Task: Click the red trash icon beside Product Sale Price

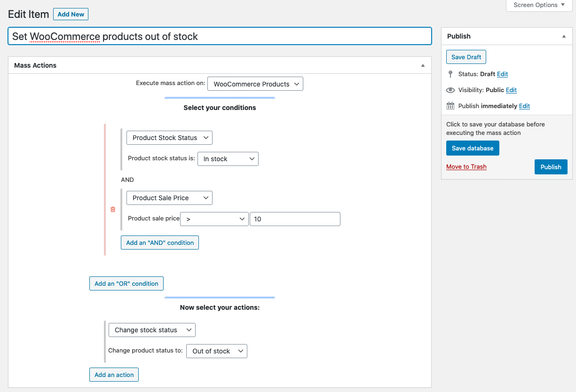Action: 113,210
